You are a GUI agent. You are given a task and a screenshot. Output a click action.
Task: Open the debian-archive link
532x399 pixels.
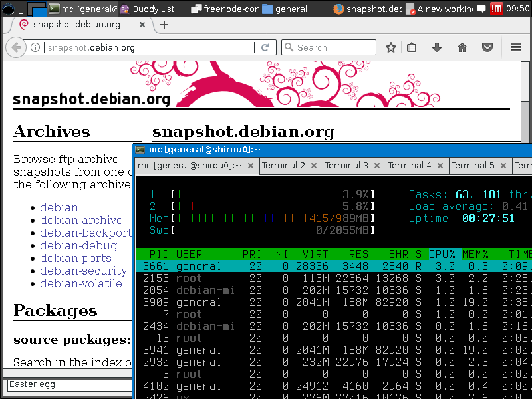pyautogui.click(x=81, y=220)
